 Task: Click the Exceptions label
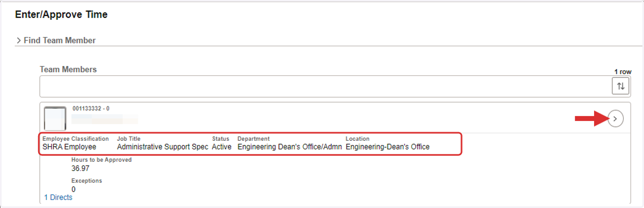86,181
